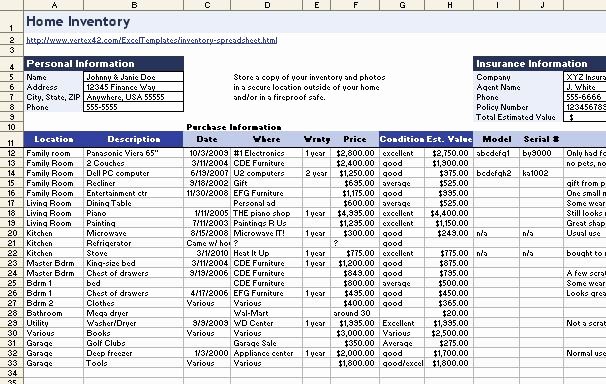This screenshot has height=384, width=606.
Task: Click the Insurance Information header
Action: (540, 64)
